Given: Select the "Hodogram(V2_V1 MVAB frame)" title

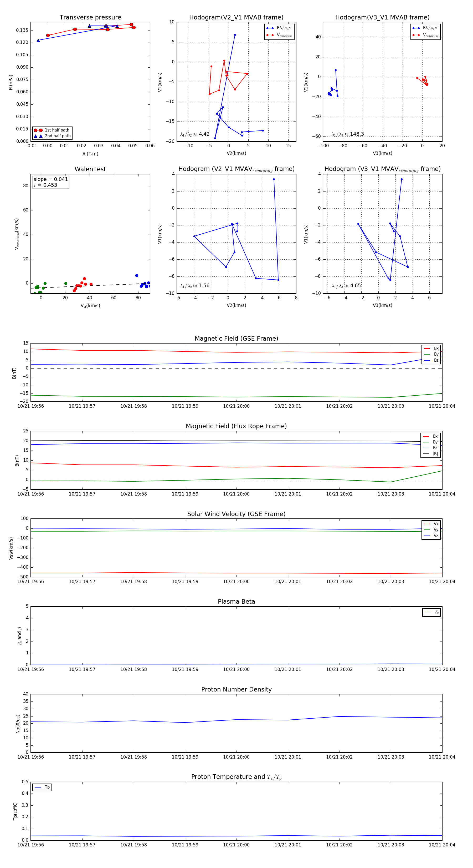Looking at the screenshot, I should pyautogui.click(x=236, y=18).
